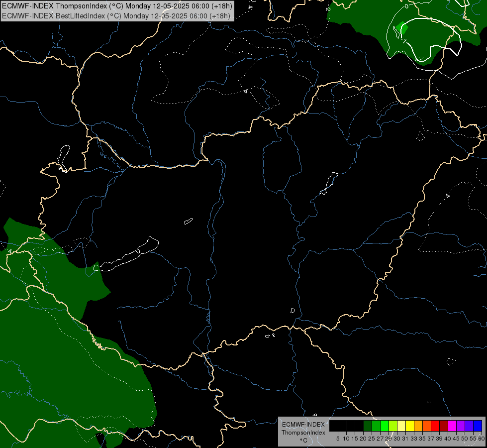Click the bright green 27-29 legend swatch
This screenshot has height=448, width=487.
[x=385, y=426]
